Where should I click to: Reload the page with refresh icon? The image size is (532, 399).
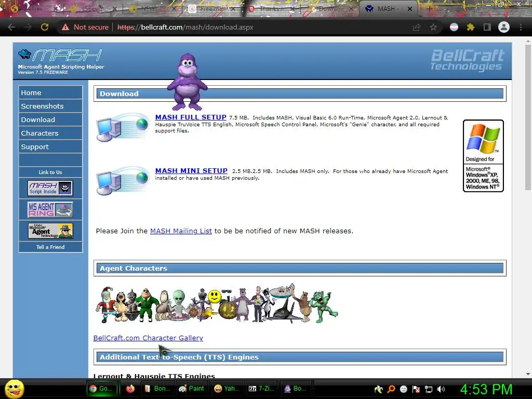tap(45, 27)
